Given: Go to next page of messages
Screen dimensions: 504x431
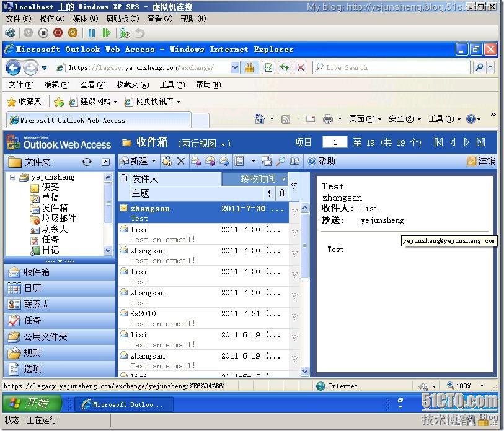Looking at the screenshot, I should point(467,142).
